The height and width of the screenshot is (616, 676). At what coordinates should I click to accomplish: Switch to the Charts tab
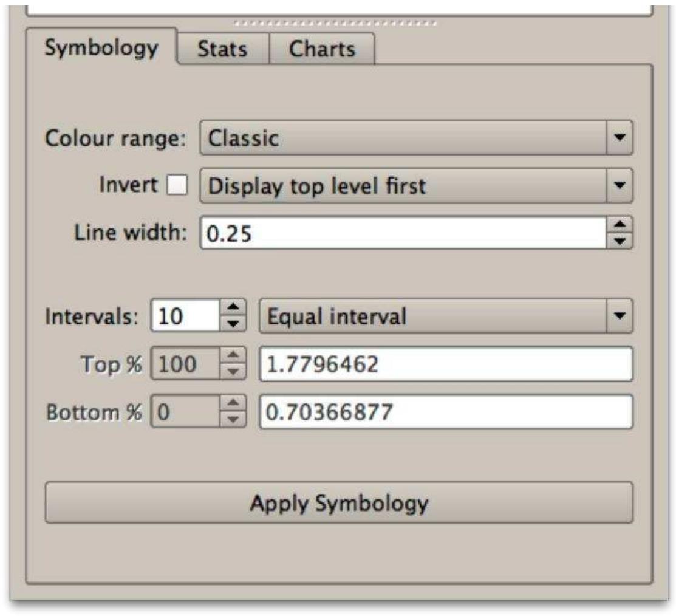(x=322, y=49)
